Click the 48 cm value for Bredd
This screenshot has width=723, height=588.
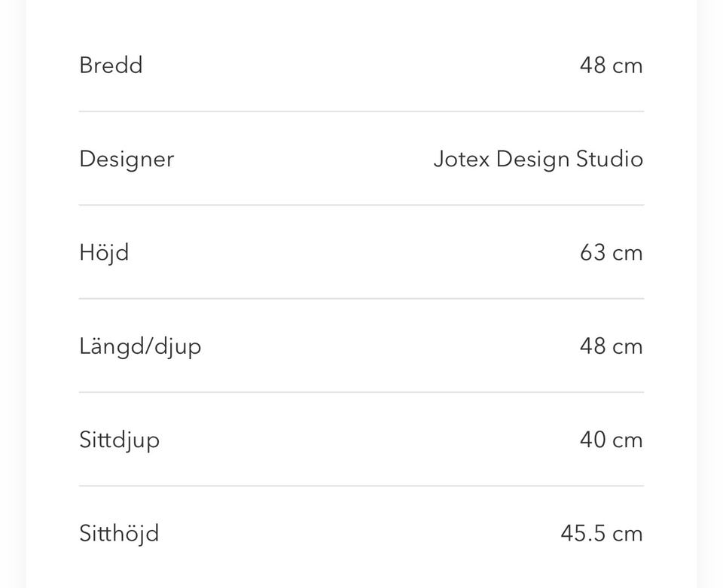(611, 66)
